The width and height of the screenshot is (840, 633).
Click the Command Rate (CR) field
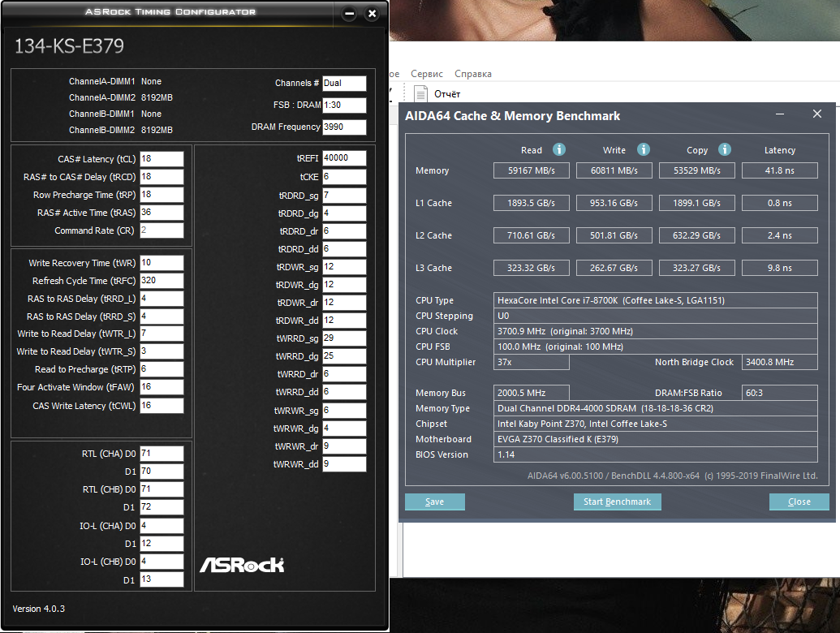[162, 230]
